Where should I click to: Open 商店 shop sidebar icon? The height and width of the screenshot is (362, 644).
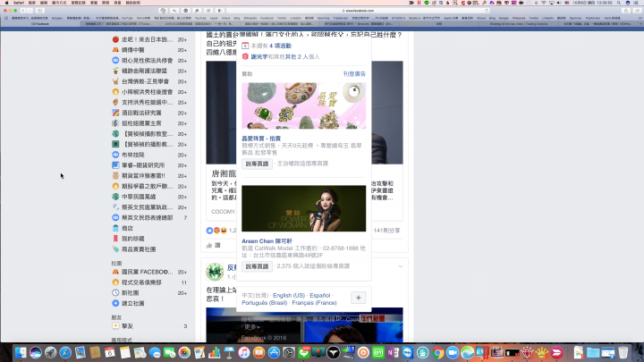115,228
